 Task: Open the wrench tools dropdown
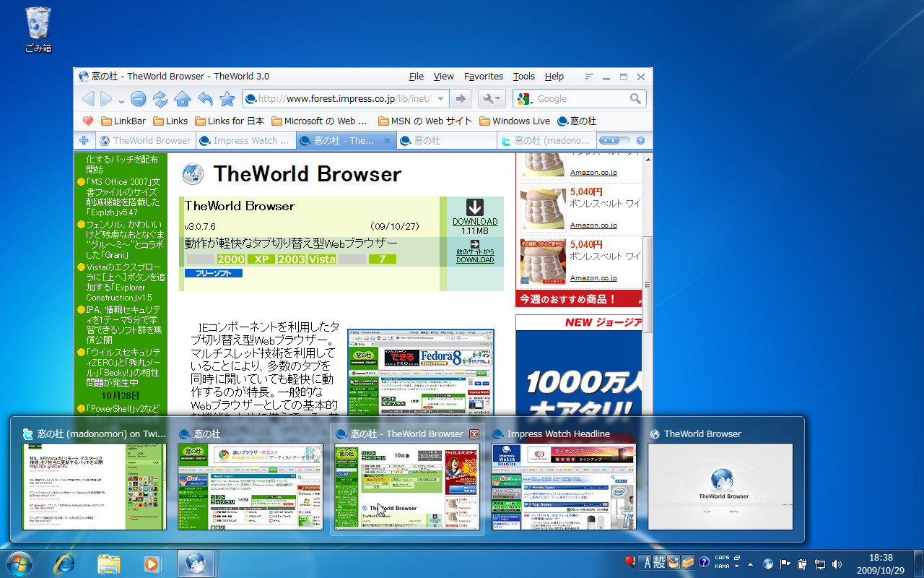click(492, 99)
